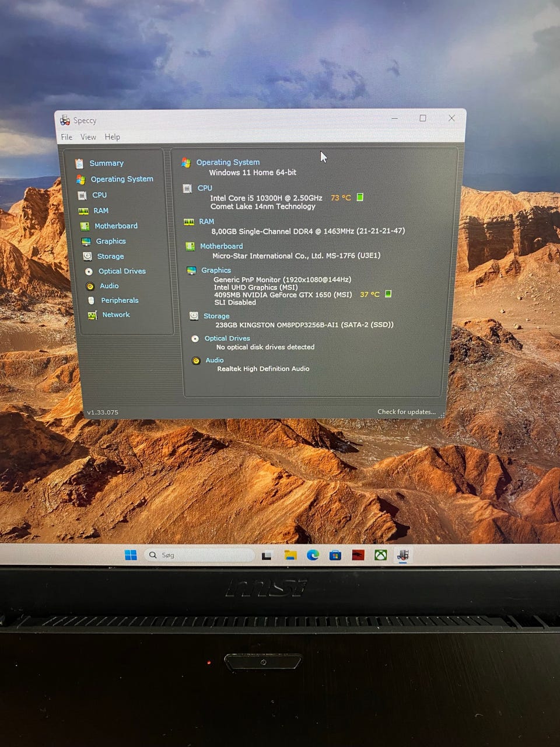The width and height of the screenshot is (560, 747).
Task: Open the RAM heading link in summary panel
Action: tap(206, 222)
